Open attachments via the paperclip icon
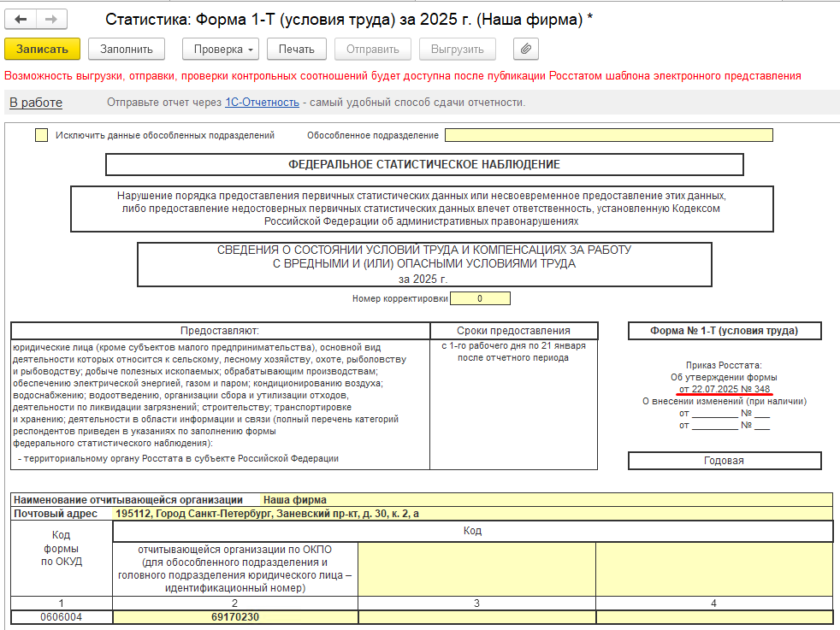The height and width of the screenshot is (630, 840). (x=526, y=49)
